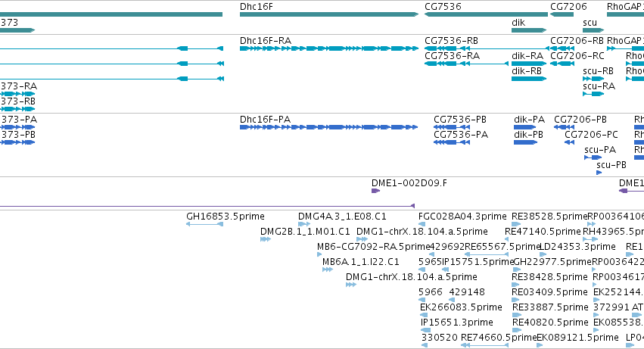Select the GH22977.5prime EST label
This screenshot has height=349, width=644.
click(x=552, y=262)
